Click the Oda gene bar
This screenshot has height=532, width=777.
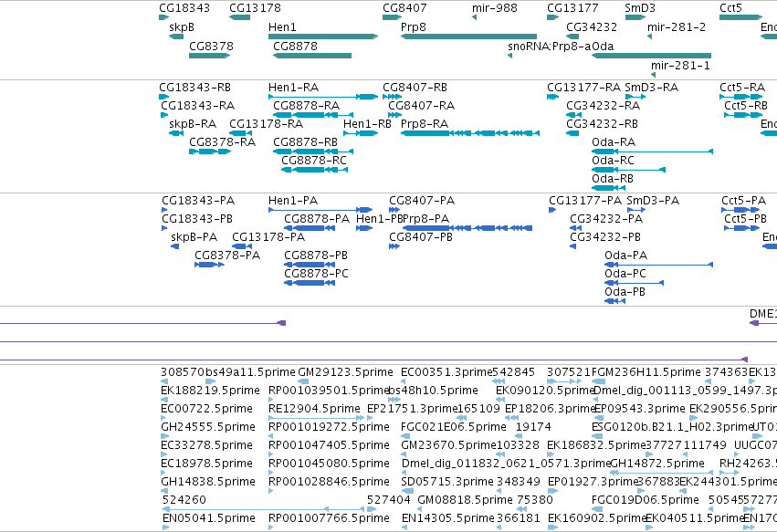[651, 56]
